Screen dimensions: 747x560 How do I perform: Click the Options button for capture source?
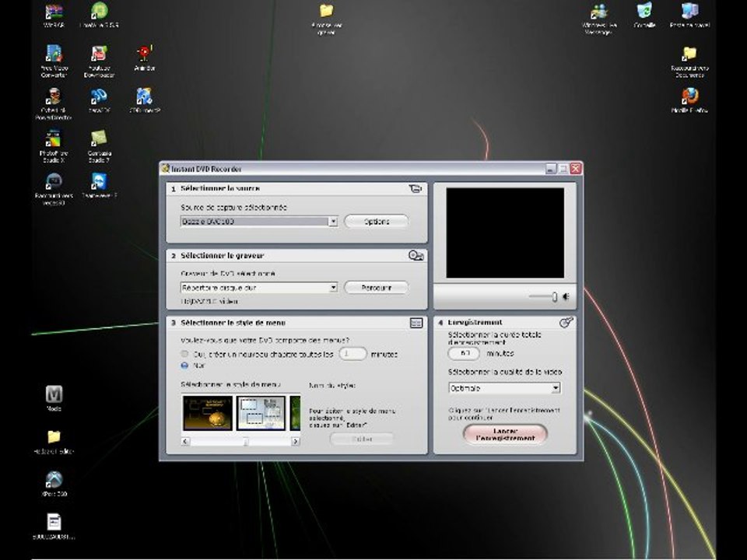[377, 222]
